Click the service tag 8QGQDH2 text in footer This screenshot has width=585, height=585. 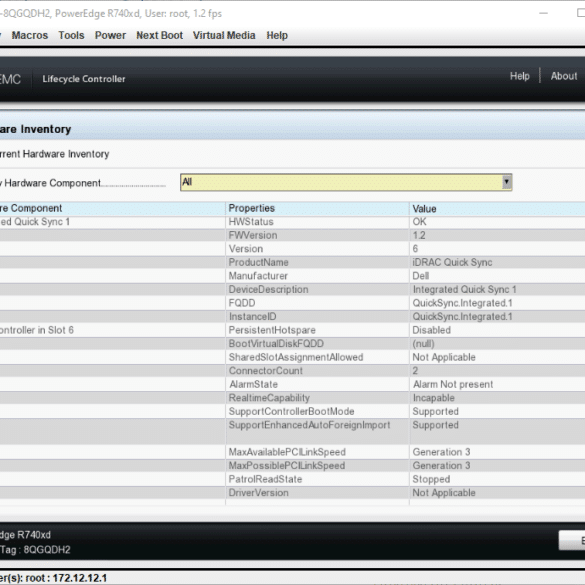(x=47, y=550)
